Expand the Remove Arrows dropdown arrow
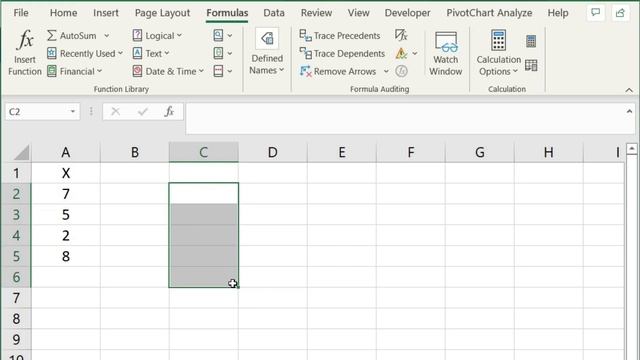640x360 pixels. pos(386,71)
